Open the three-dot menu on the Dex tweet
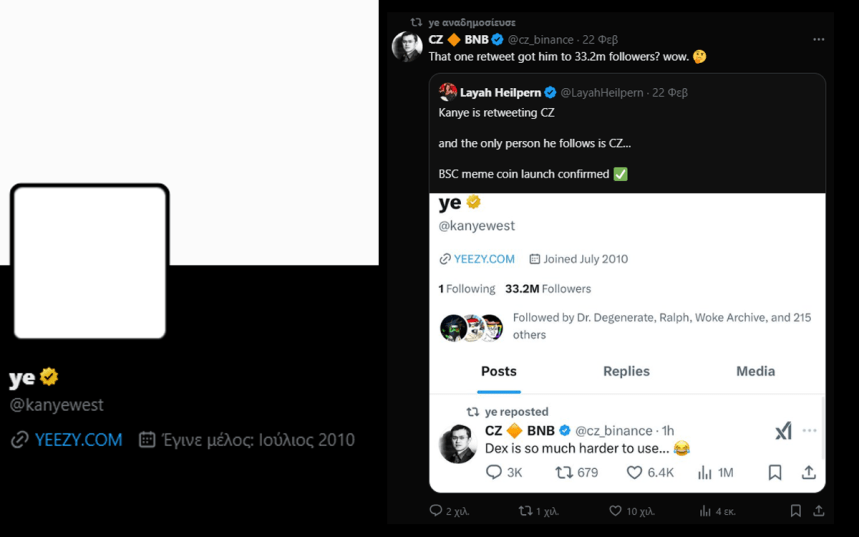Image resolution: width=859 pixels, height=537 pixels. tap(809, 431)
